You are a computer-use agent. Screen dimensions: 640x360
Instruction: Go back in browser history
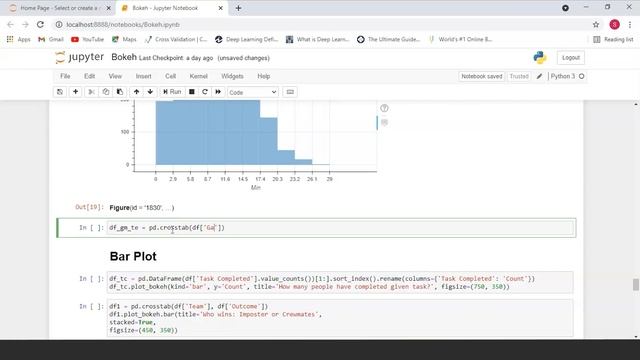pos(10,24)
